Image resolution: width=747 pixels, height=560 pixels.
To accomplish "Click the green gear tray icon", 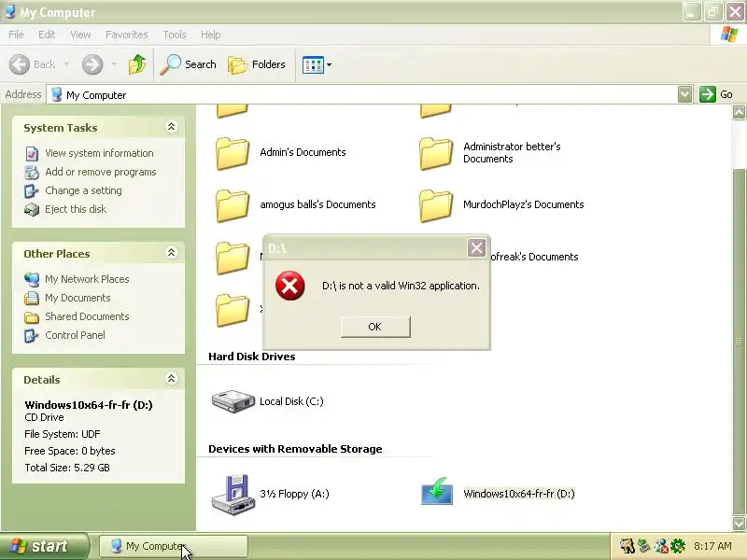I will 677,546.
